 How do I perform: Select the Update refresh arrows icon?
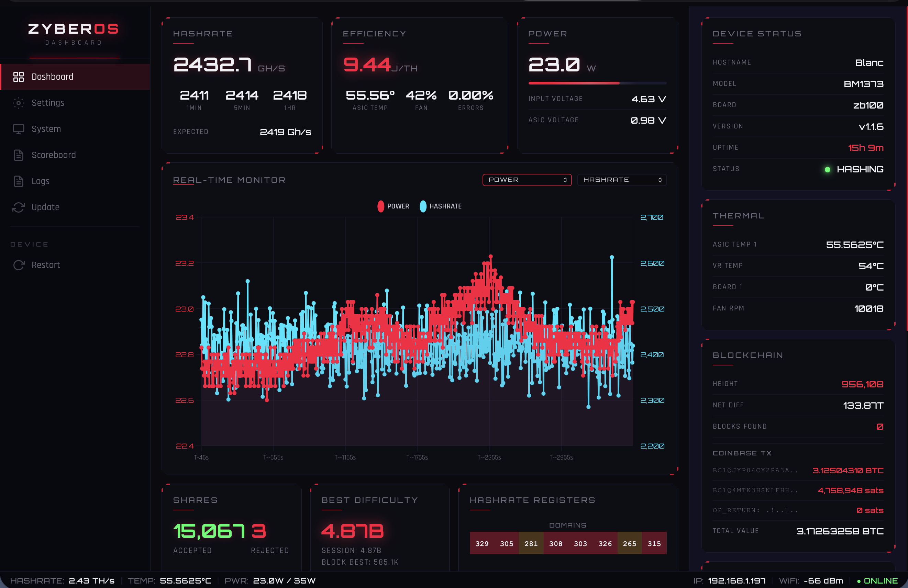tap(18, 207)
